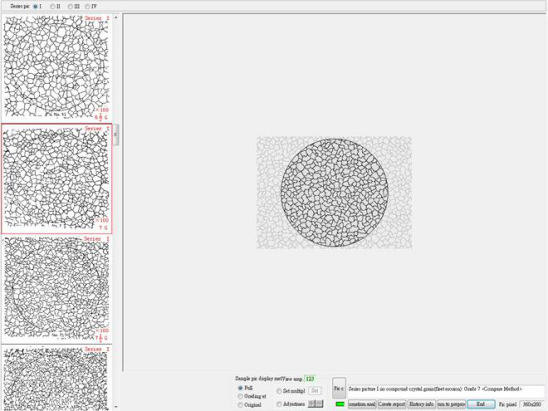Screen dimensions: 548x411
Task: Click the thumbnail list scroll-up arrow
Action: [116, 17]
